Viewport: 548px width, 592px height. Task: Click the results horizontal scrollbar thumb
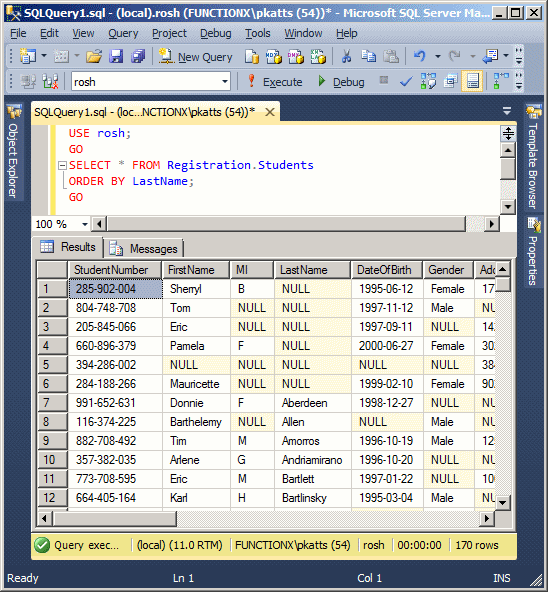[115, 519]
